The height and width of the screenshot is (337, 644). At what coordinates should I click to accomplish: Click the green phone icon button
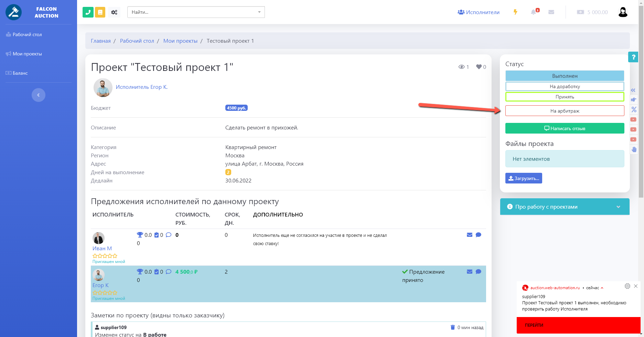(88, 12)
